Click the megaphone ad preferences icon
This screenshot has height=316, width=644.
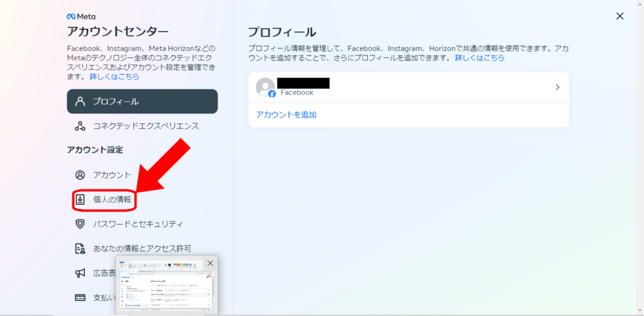click(80, 273)
